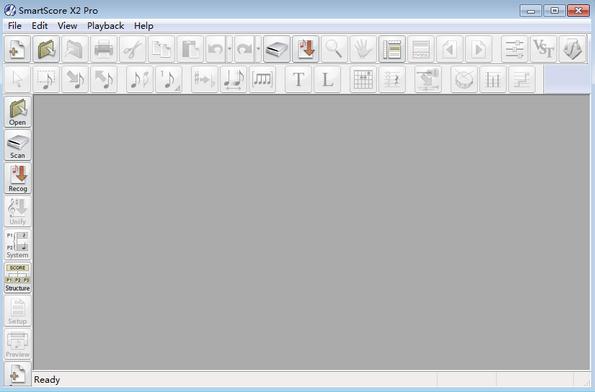Toggle the page layout view icon
Viewport: 595px width, 392px height.
(392, 49)
